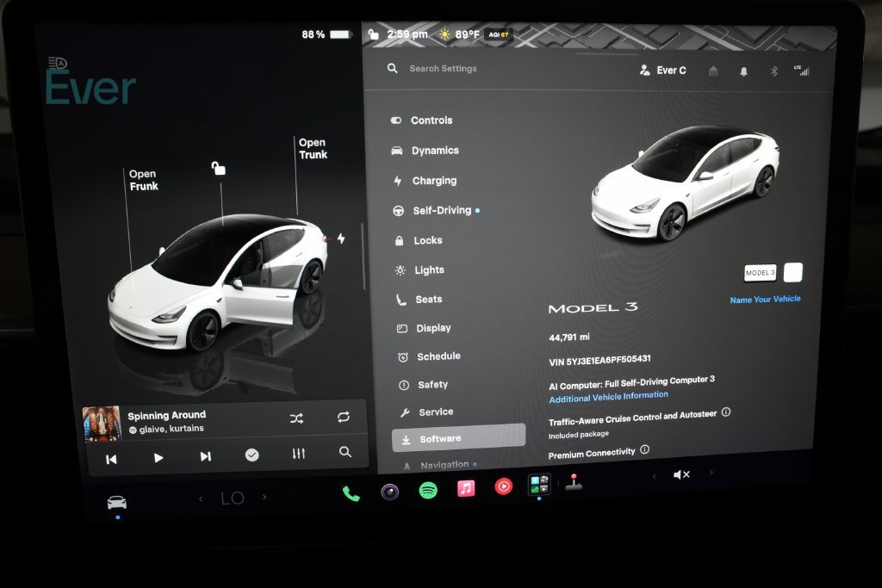Click Name Your Vehicle link
Viewport: 882px width, 588px height.
point(765,300)
